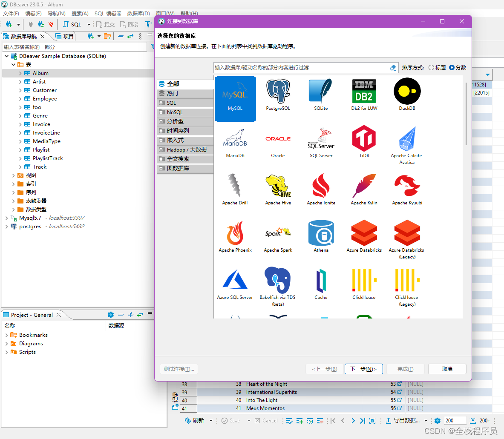
Task: Select the Apache Kylin driver
Action: (364, 189)
